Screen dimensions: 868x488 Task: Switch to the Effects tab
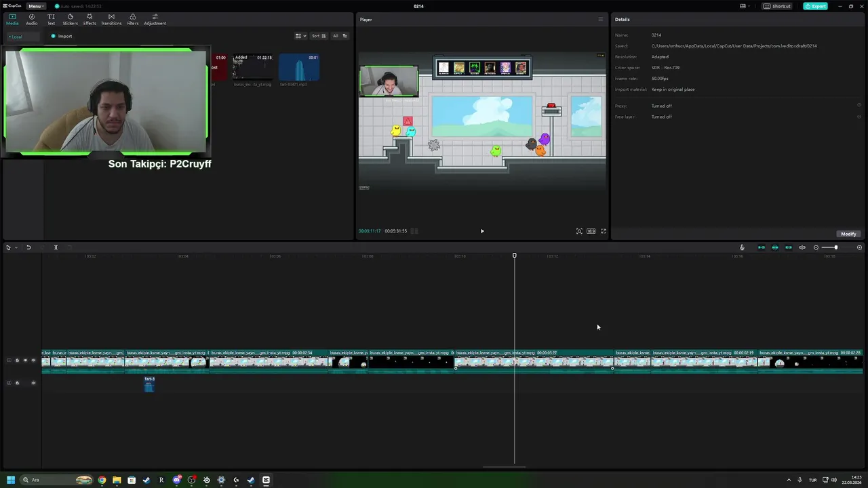click(x=90, y=19)
